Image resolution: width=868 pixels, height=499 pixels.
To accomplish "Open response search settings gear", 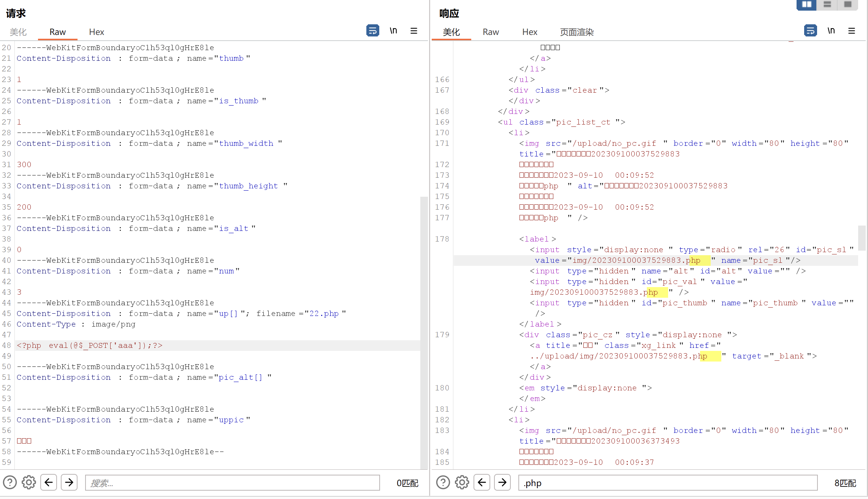I will (462, 483).
